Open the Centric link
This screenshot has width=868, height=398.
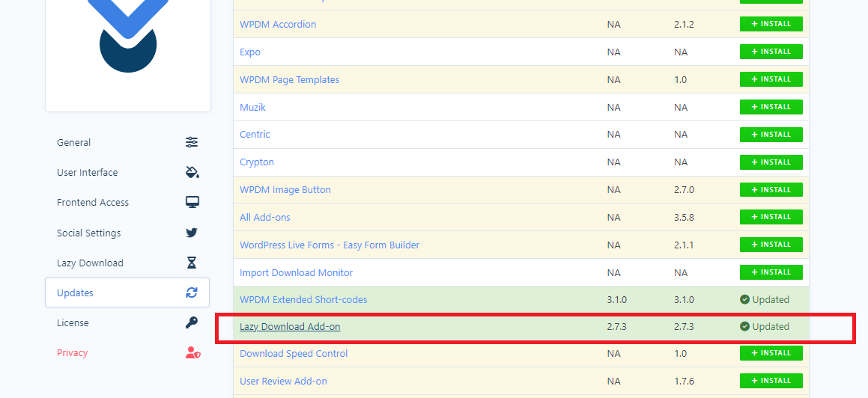[255, 135]
